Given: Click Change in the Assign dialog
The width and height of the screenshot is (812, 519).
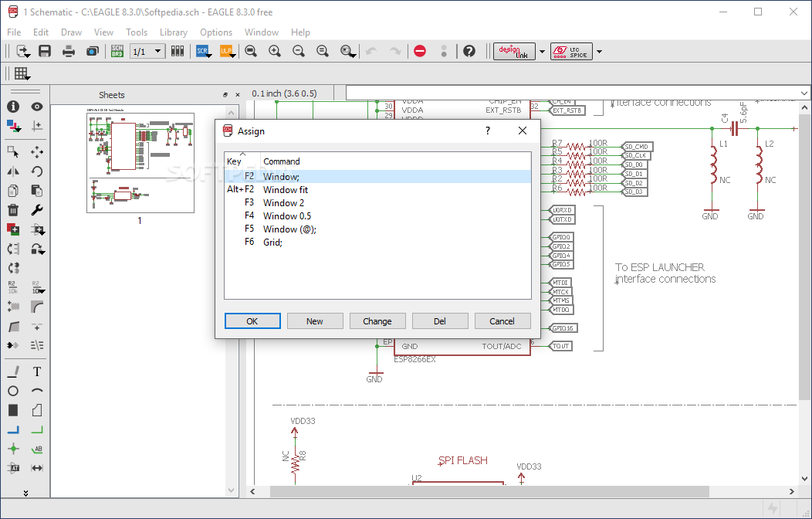Looking at the screenshot, I should [377, 321].
